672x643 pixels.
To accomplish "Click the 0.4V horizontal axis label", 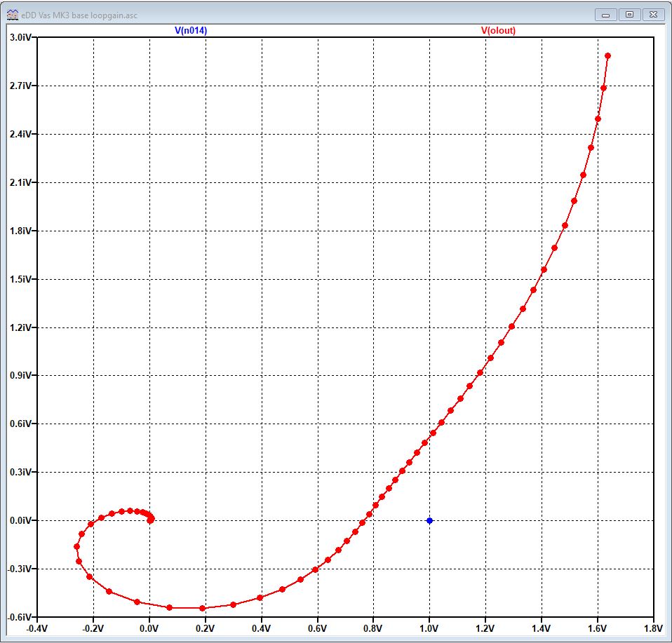I will [x=262, y=628].
